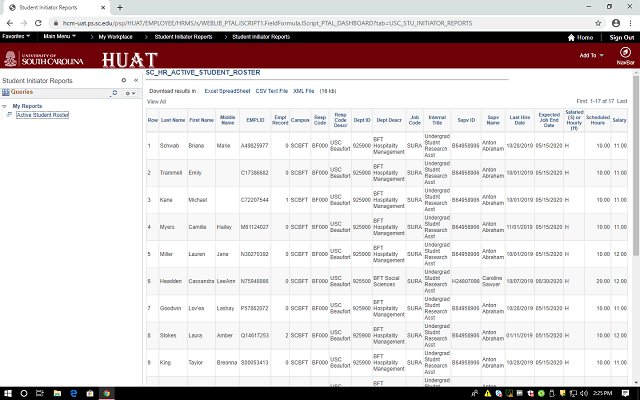Collapse the My Reports tree node
The width and height of the screenshot is (640, 400).
4,106
